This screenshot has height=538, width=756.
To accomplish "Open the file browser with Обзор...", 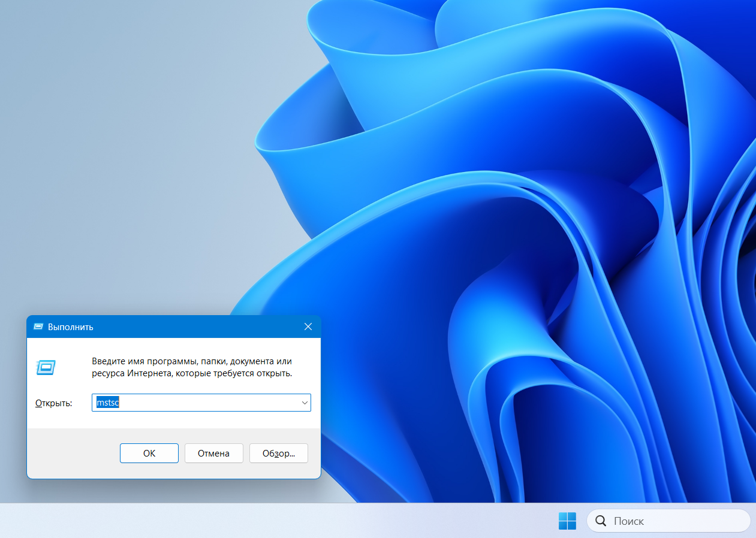I will point(278,454).
